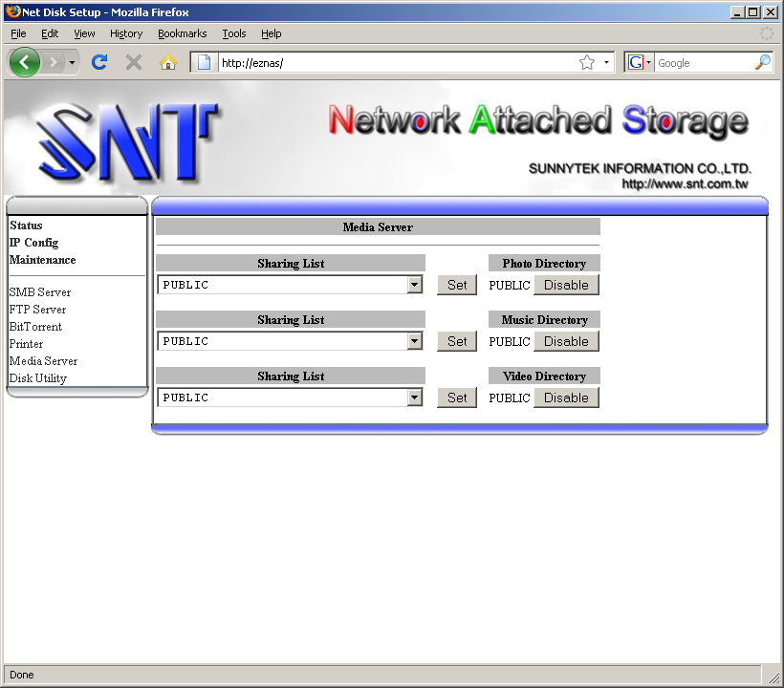Select Media Server in the sidebar

[43, 361]
